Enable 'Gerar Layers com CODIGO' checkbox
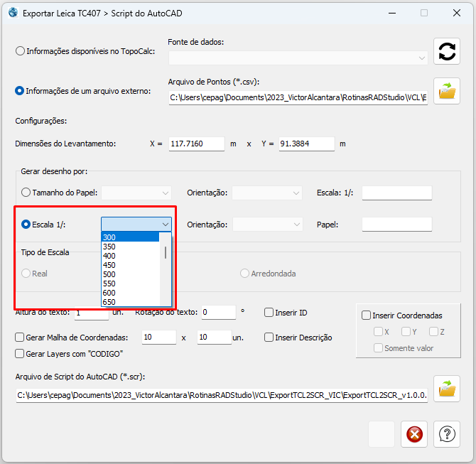This screenshot has height=464, width=476. [20, 353]
